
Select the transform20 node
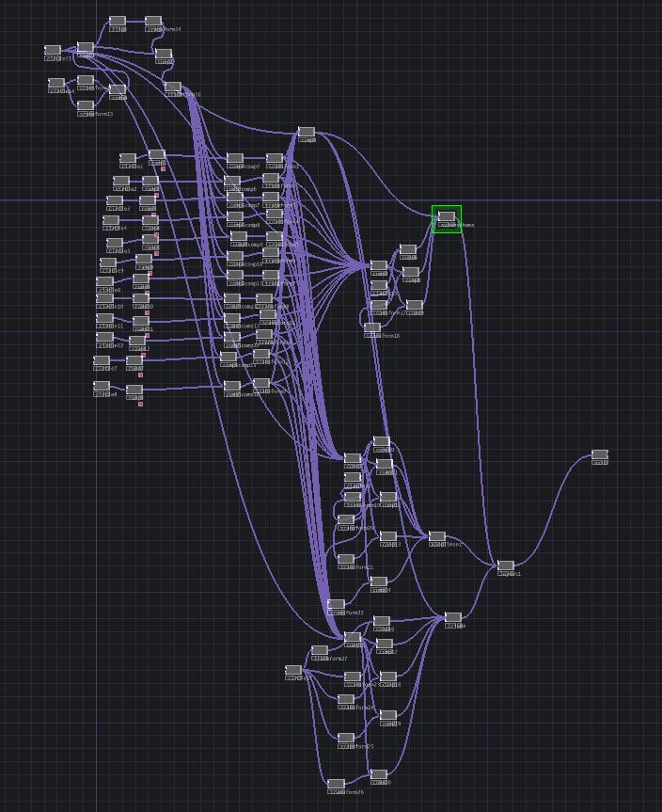pyautogui.click(x=346, y=519)
